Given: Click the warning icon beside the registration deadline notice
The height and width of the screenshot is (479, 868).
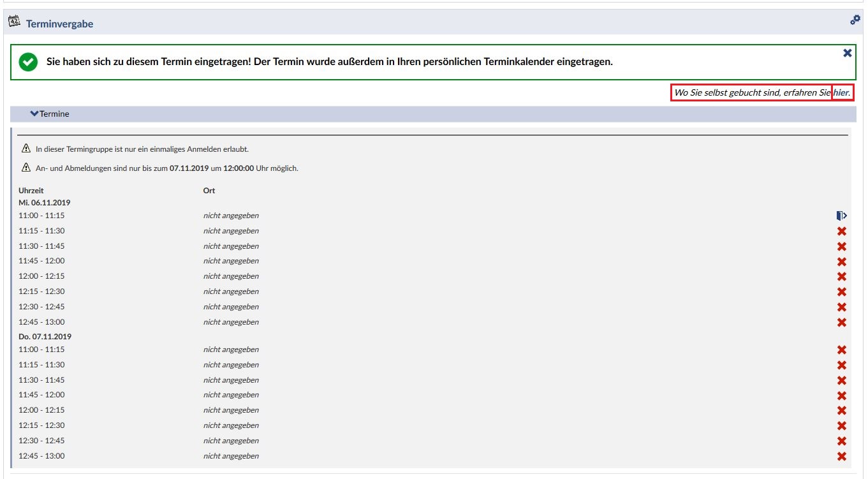Looking at the screenshot, I should [x=26, y=168].
